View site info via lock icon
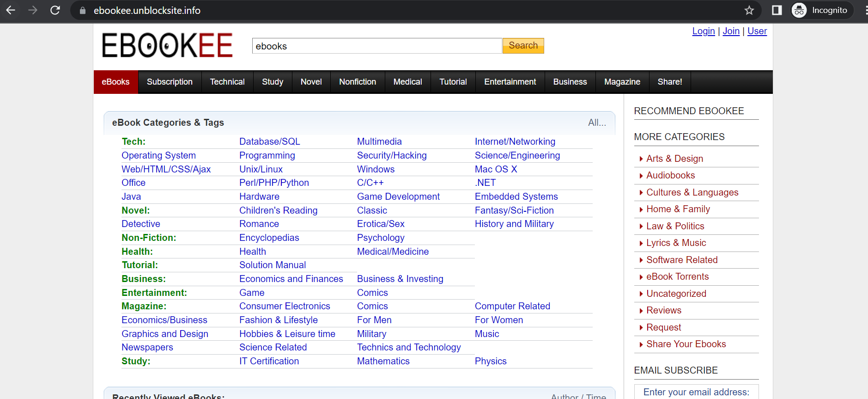This screenshot has width=868, height=399. coord(83,11)
